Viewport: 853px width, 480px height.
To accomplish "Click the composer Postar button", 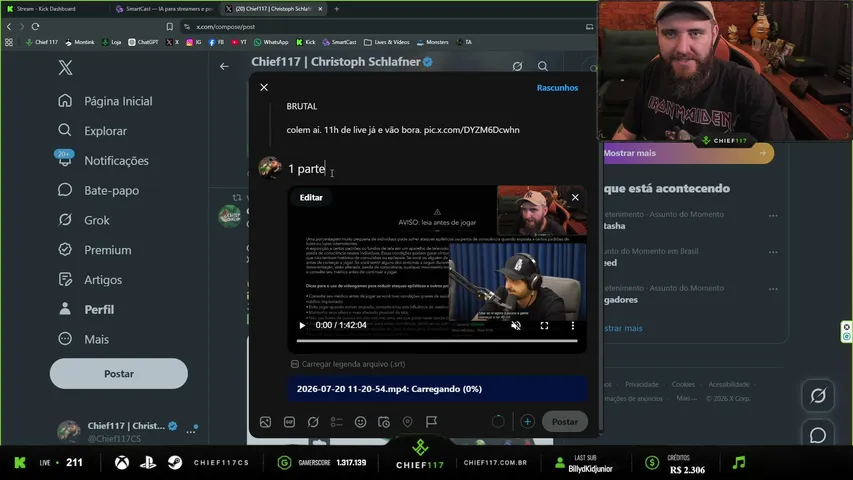I will (x=565, y=422).
